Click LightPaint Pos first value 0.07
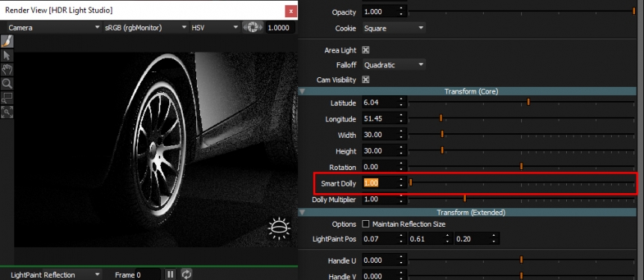644x280 pixels. 380,239
